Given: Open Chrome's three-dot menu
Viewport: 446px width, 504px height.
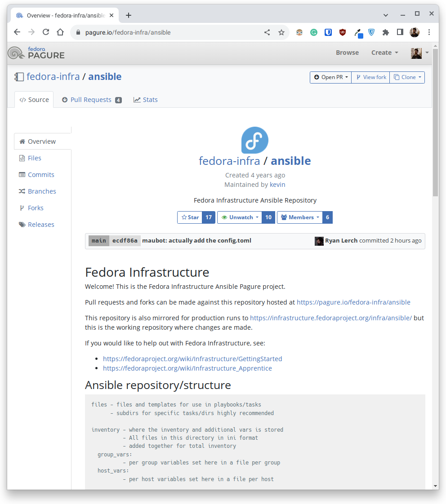Looking at the screenshot, I should pyautogui.click(x=429, y=32).
